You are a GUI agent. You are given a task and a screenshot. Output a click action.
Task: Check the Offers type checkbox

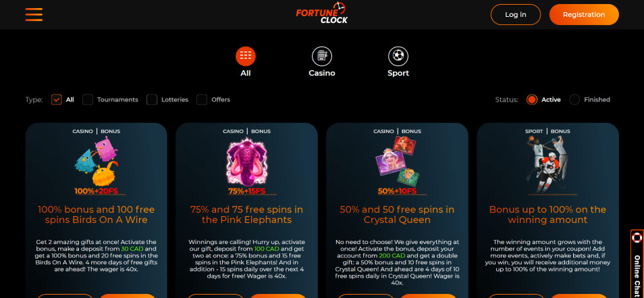click(202, 99)
